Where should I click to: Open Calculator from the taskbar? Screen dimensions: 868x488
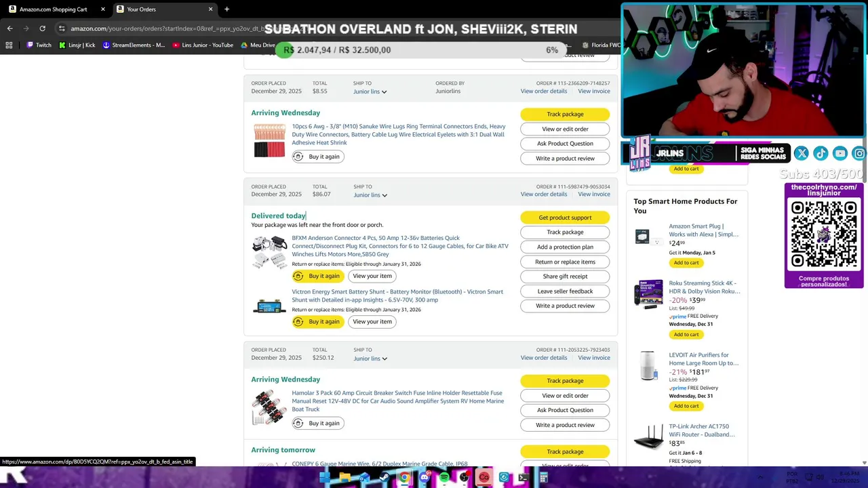[x=543, y=478]
